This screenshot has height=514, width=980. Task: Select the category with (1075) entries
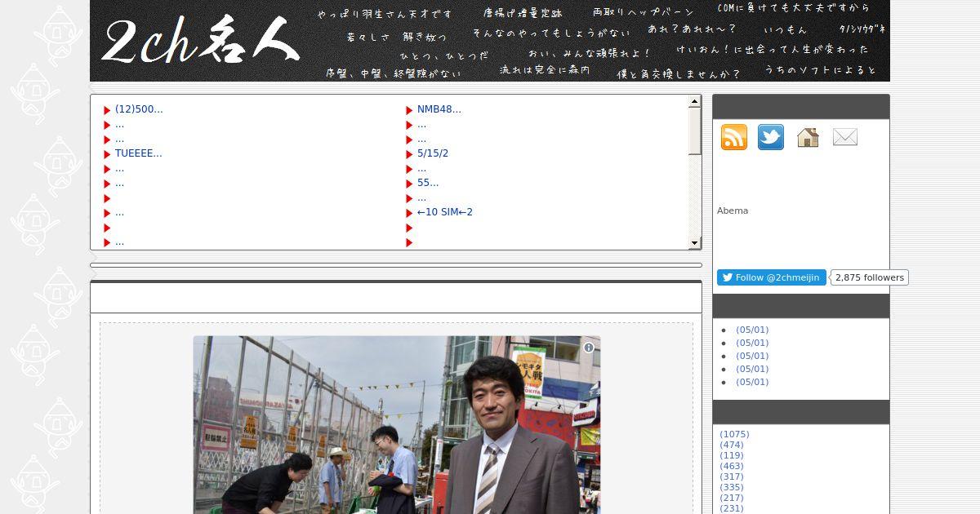coord(734,435)
